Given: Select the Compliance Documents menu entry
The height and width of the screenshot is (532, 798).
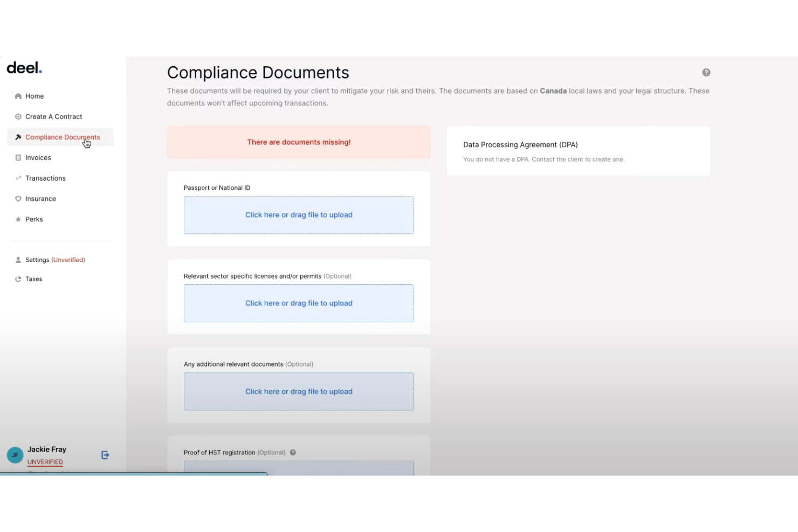Looking at the screenshot, I should (63, 137).
